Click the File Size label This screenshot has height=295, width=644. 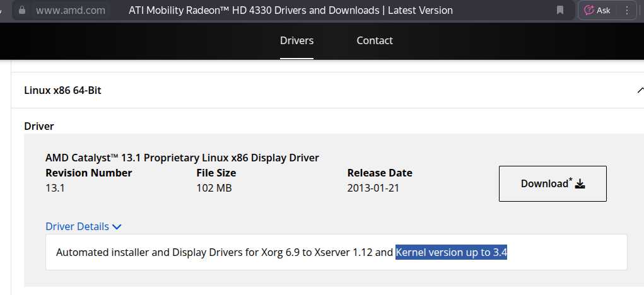pos(216,173)
